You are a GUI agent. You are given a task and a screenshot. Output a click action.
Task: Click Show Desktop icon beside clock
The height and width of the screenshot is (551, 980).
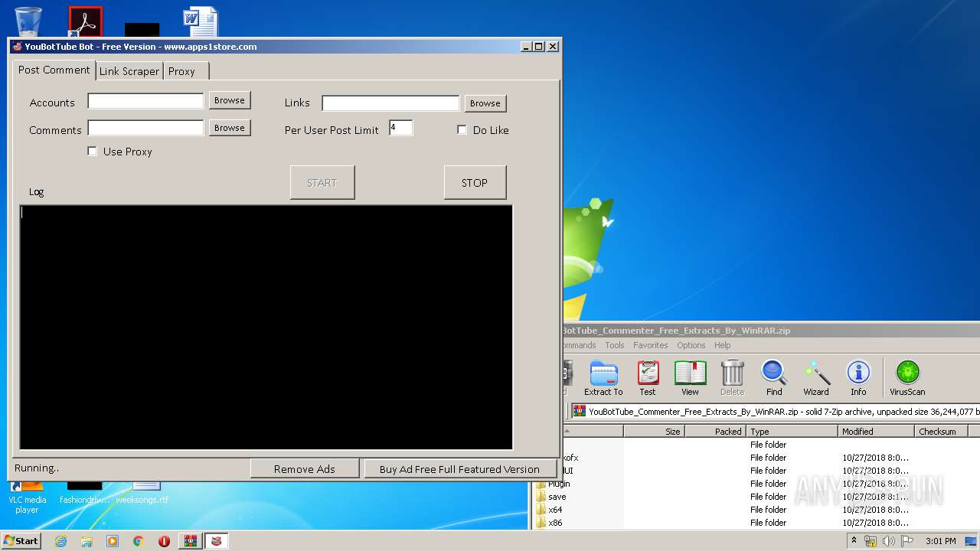(x=972, y=541)
